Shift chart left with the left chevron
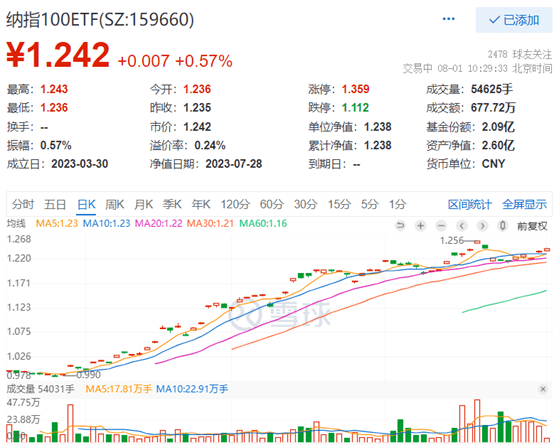 pos(461,225)
